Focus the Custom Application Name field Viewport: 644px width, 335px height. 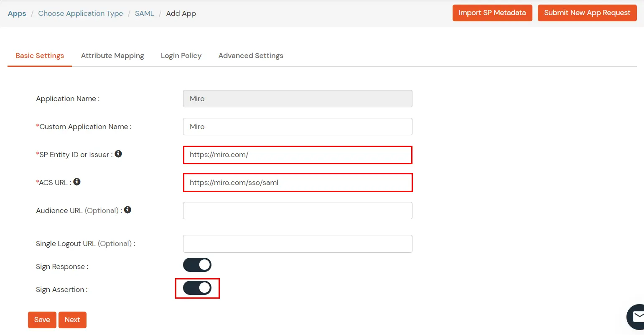click(x=298, y=127)
